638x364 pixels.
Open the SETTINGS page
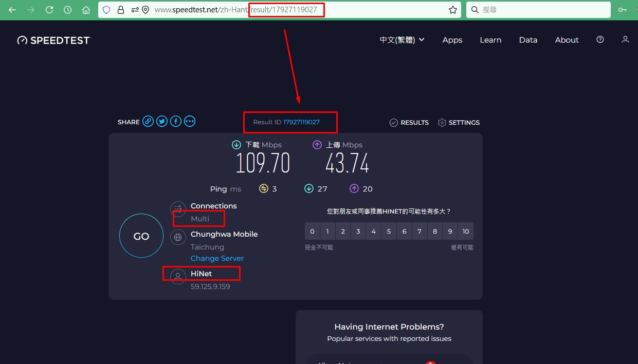click(459, 123)
